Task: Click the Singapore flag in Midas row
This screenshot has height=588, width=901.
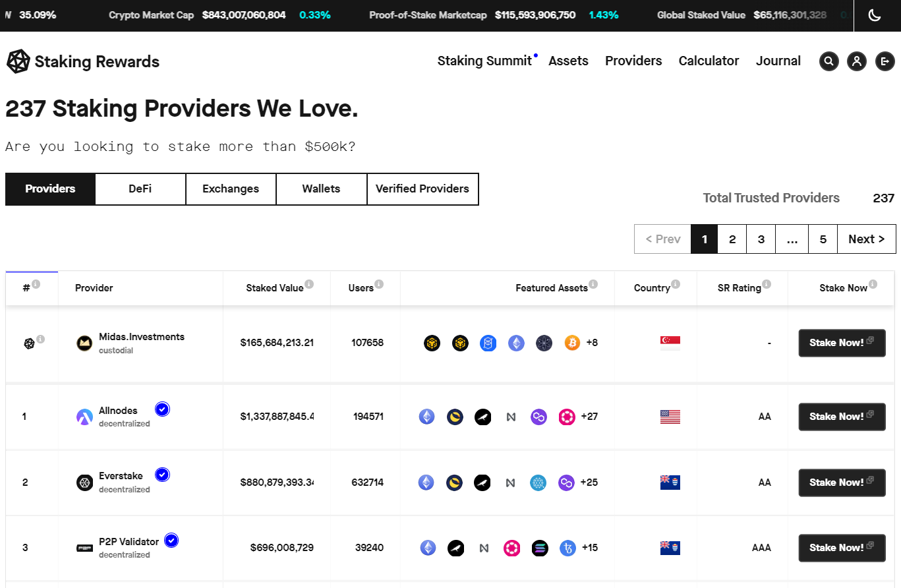Action: click(670, 343)
